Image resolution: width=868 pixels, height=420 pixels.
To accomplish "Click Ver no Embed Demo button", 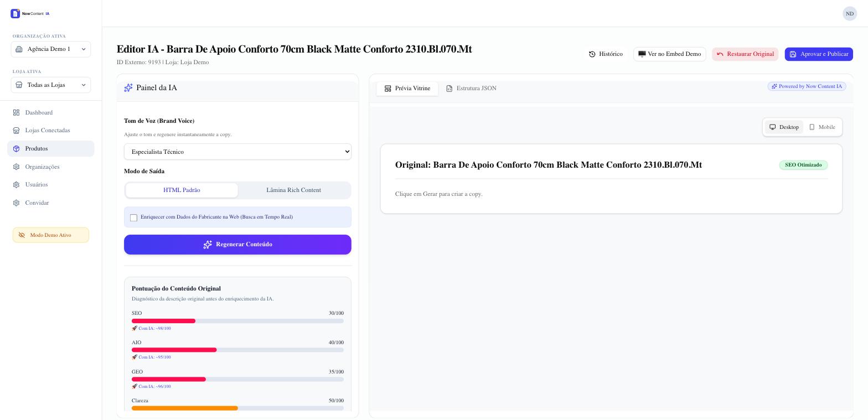I will coord(670,54).
